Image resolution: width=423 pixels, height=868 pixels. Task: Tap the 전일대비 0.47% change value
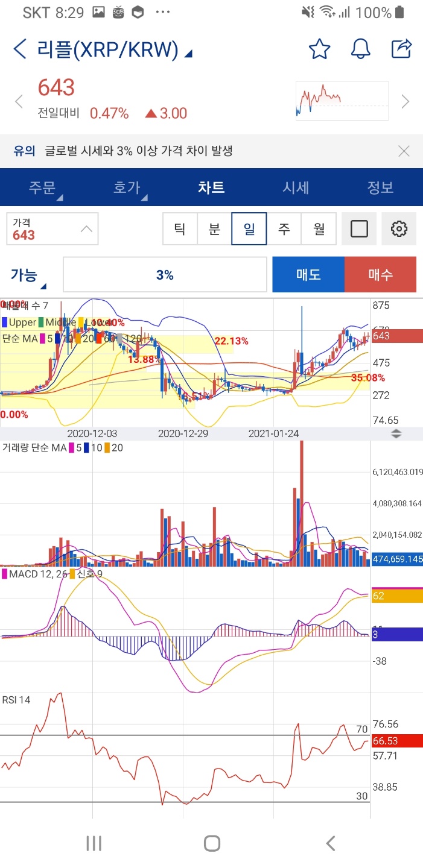109,113
